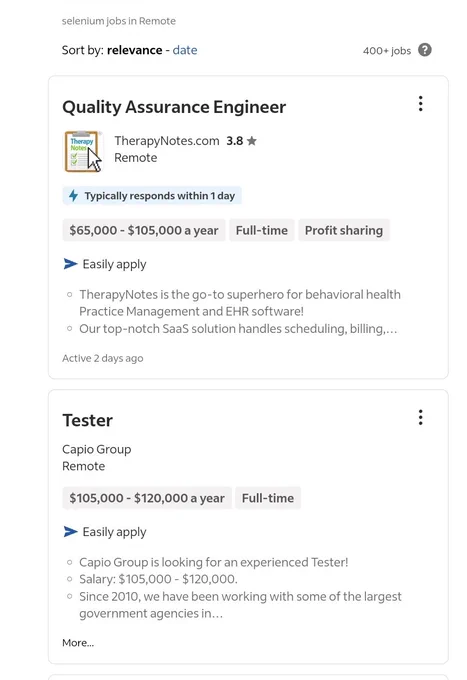Open the jobs count help icon
The height and width of the screenshot is (680, 467).
click(x=425, y=50)
